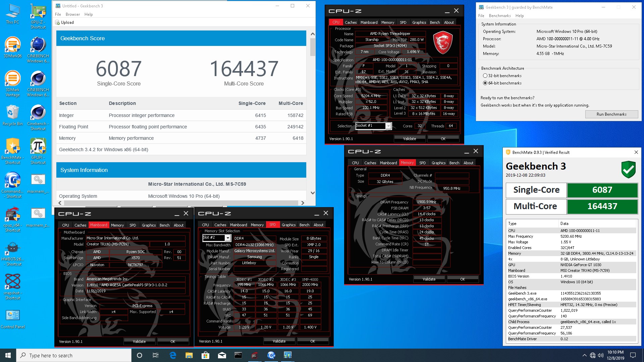The width and height of the screenshot is (644, 362).
Task: Show hidden system tray icons chevron
Action: click(584, 355)
